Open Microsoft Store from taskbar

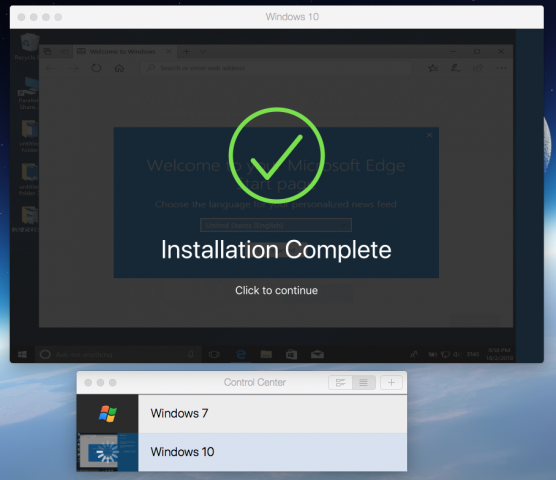point(291,354)
